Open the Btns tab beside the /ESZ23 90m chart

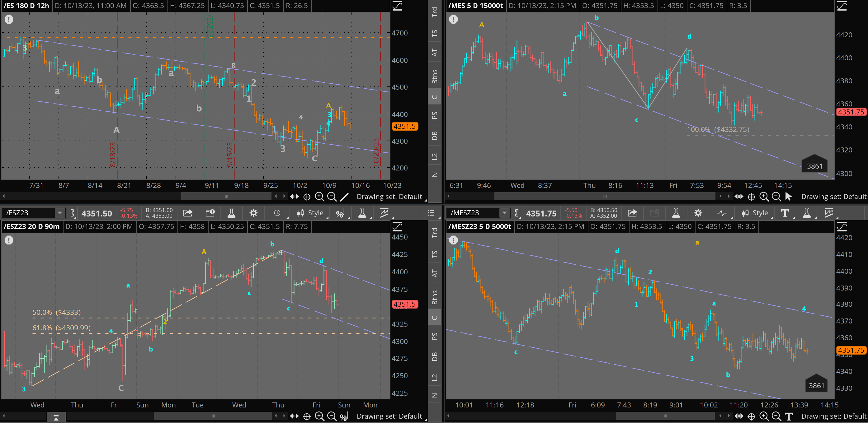point(435,297)
